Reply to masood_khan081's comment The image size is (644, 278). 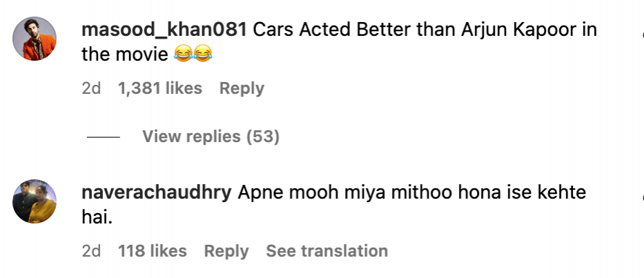242,89
